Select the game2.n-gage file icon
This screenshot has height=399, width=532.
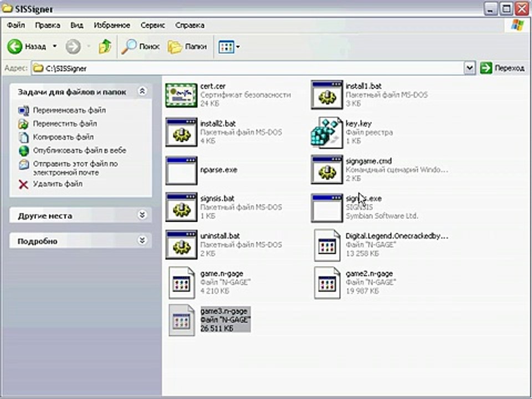(327, 283)
